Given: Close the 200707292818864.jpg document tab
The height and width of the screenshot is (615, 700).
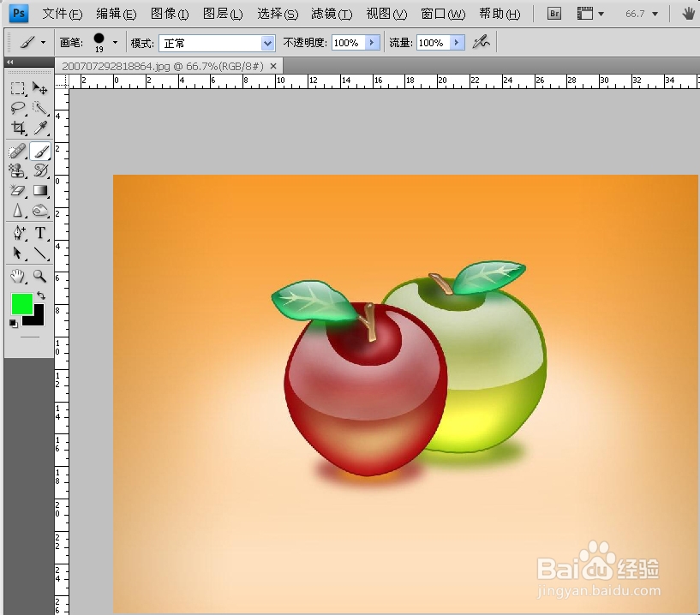Looking at the screenshot, I should (273, 67).
